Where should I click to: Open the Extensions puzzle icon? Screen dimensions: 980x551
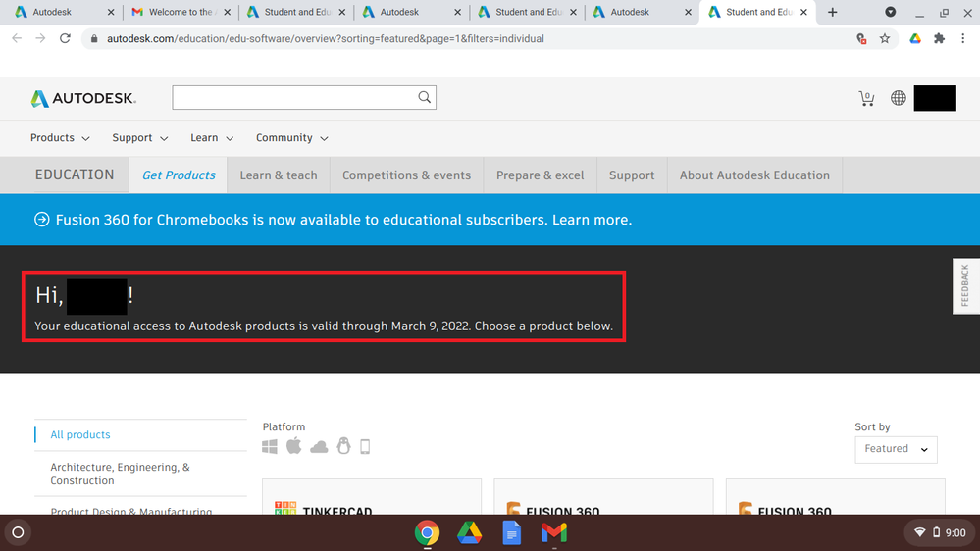click(x=939, y=39)
